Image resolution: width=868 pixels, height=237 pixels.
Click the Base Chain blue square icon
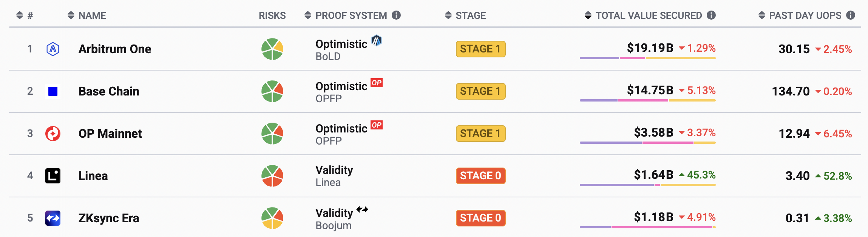[x=53, y=91]
